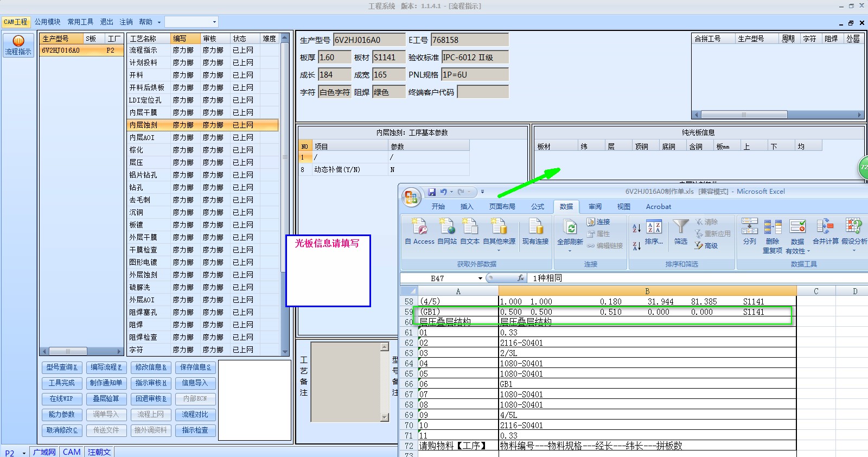
Task: Click Text to Columns (分列)
Action: coord(749,231)
